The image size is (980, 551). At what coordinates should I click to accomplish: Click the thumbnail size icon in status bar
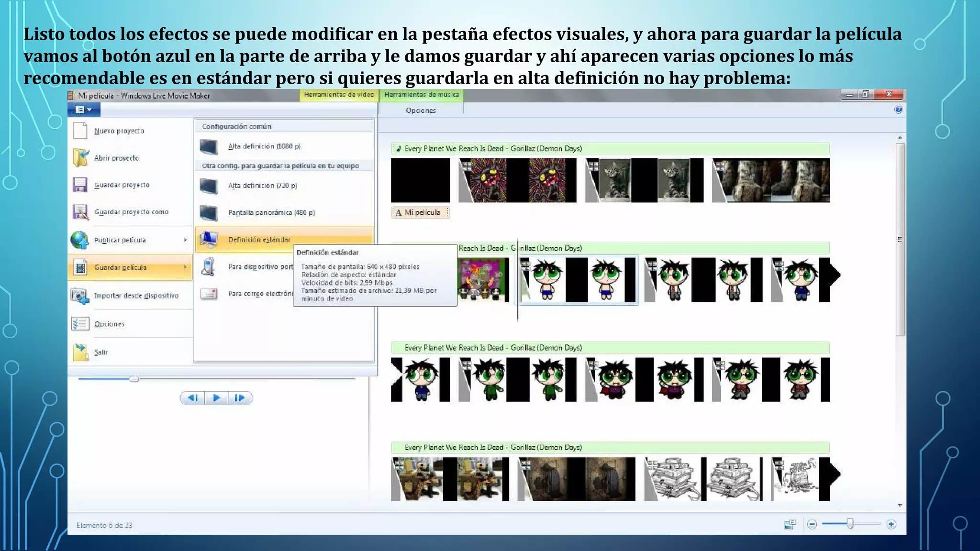790,524
